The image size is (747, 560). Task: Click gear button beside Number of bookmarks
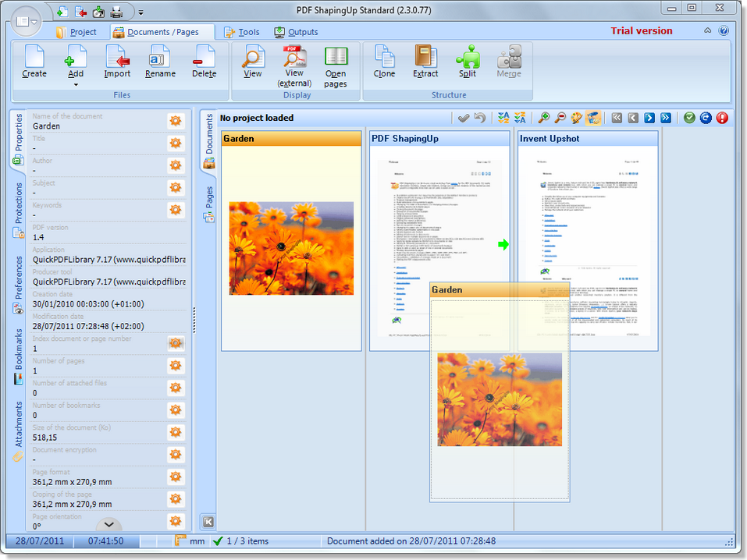(176, 410)
